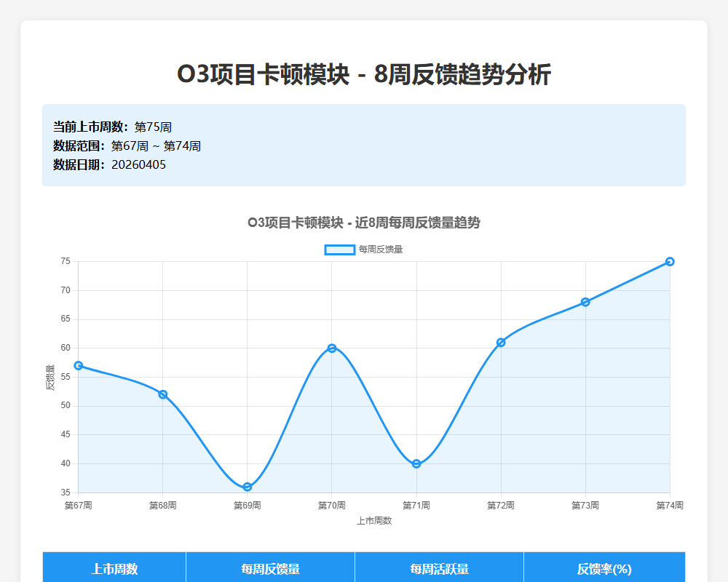The height and width of the screenshot is (582, 728).
Task: Click the 上市周数 table column header
Action: (x=114, y=568)
